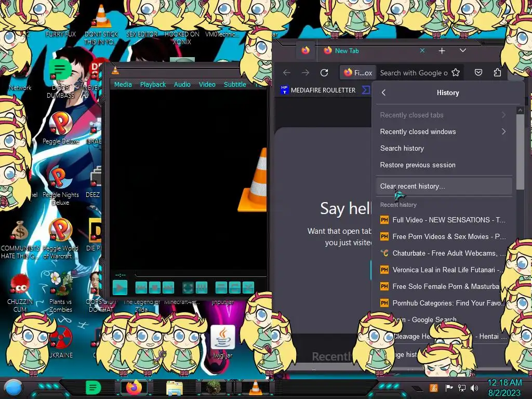Switch to VLC on the taskbar
The width and height of the screenshot is (532, 399).
pyautogui.click(x=256, y=388)
